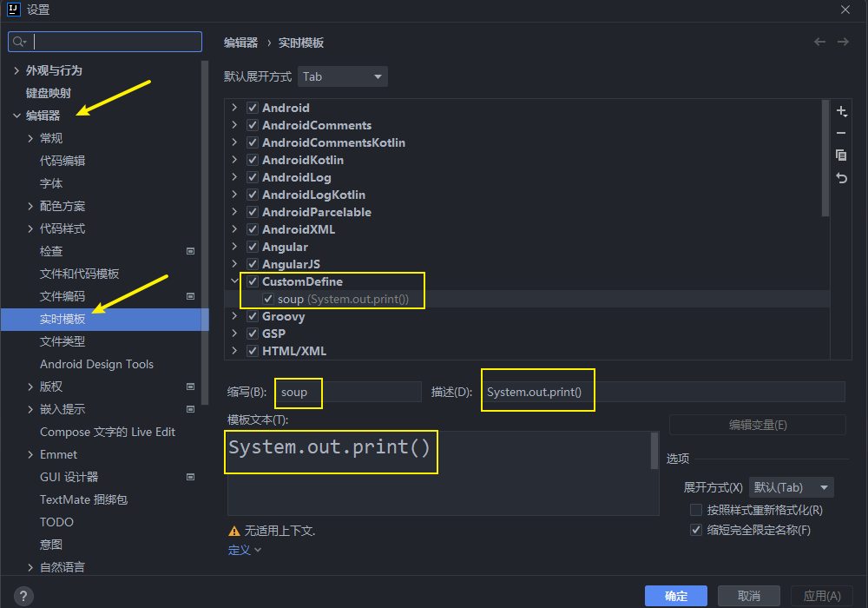Navigate forward with the right arrow

[x=843, y=42]
